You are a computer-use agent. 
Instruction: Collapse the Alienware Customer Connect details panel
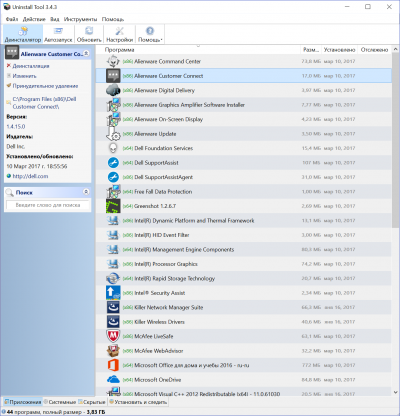pos(86,53)
